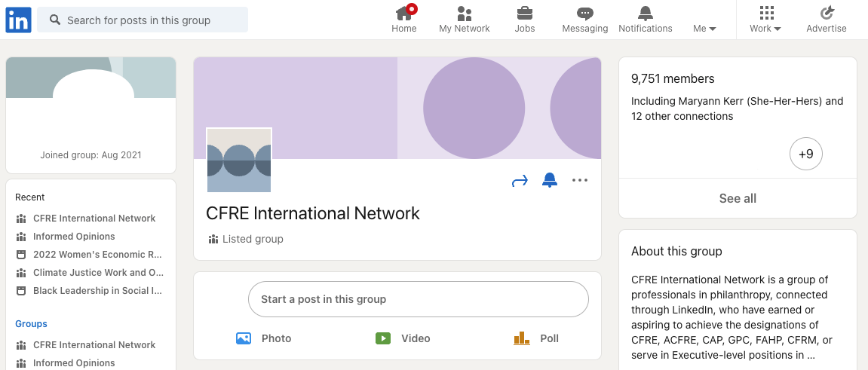Viewport: 868px width, 370px height.
Task: Open Black Leadership in Social I... event
Action: 98,291
